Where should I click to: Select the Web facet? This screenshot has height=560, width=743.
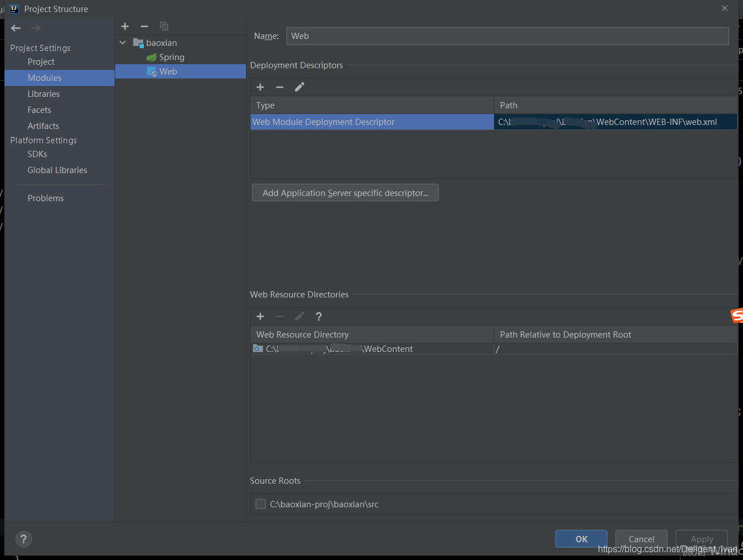coord(181,72)
